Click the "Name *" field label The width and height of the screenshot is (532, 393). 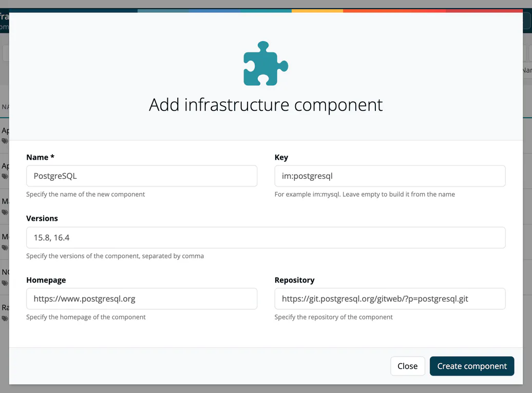[41, 157]
